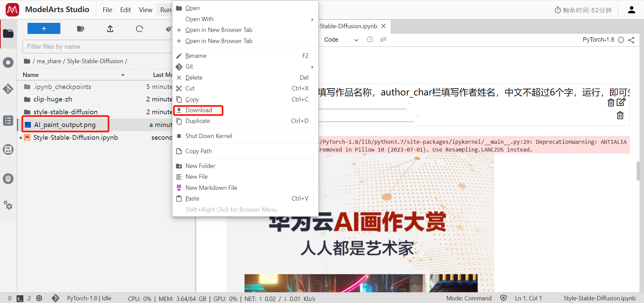The height and width of the screenshot is (303, 644).
Task: Switch to the Stable-Diffusion.ipynb notebook tab
Action: coord(348,26)
